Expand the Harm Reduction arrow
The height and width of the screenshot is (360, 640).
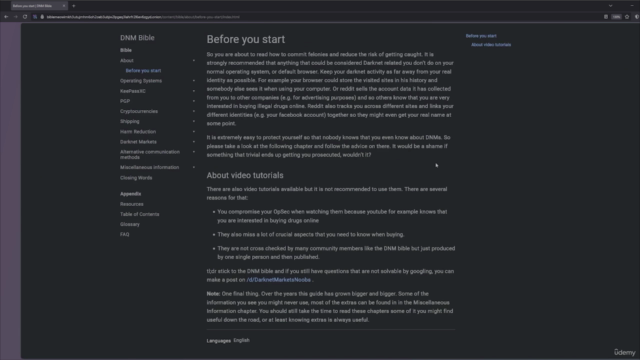pyautogui.click(x=194, y=131)
